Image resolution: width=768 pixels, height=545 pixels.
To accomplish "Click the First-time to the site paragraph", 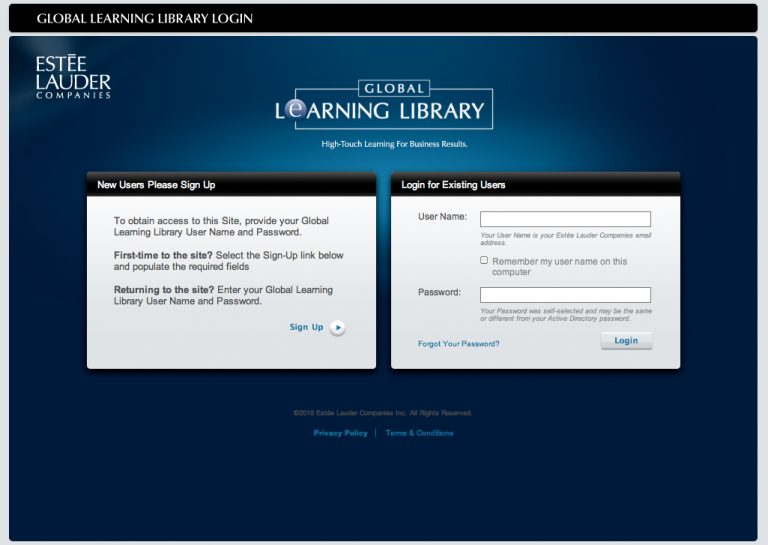I will pyautogui.click(x=229, y=261).
